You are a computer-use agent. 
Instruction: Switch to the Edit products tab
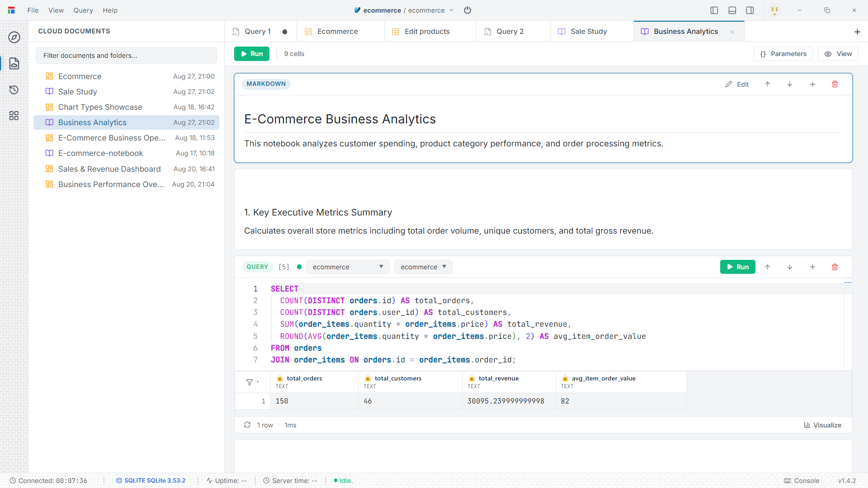pyautogui.click(x=430, y=32)
